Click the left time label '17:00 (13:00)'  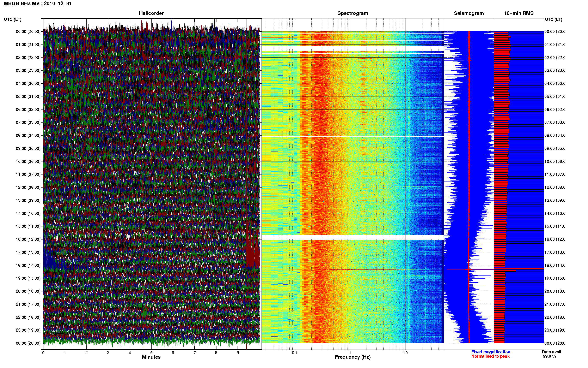click(28, 252)
